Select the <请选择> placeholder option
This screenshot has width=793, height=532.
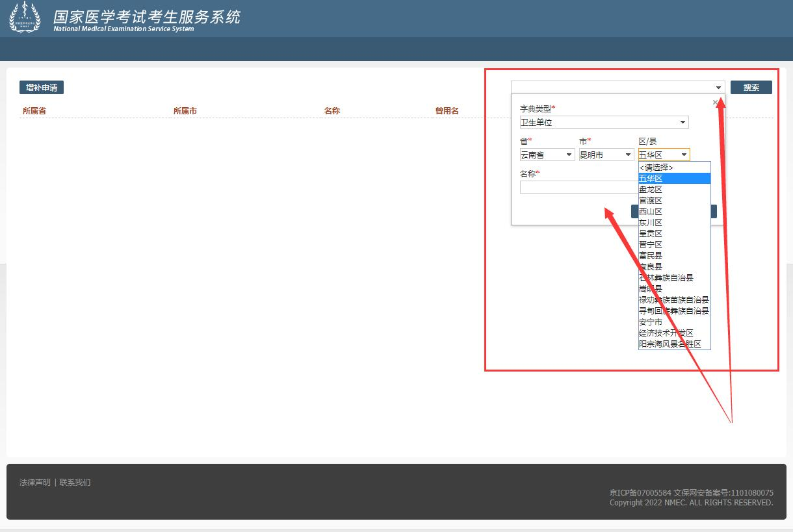coord(656,168)
